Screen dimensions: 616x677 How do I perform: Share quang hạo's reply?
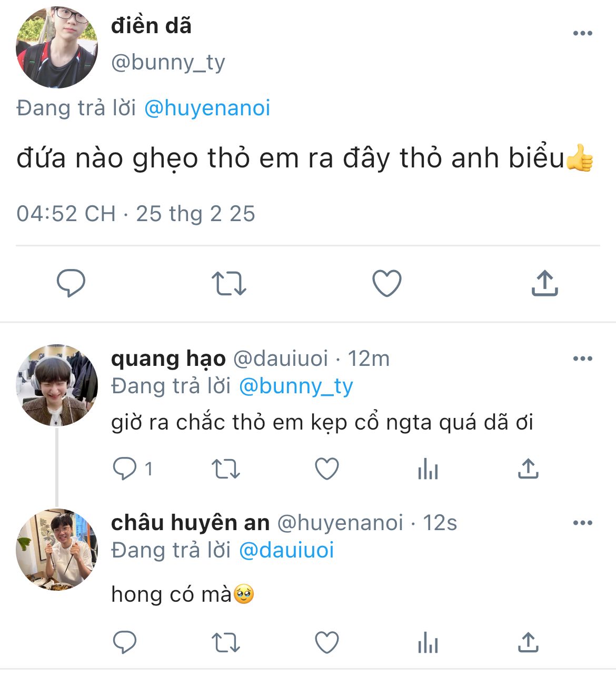point(528,469)
